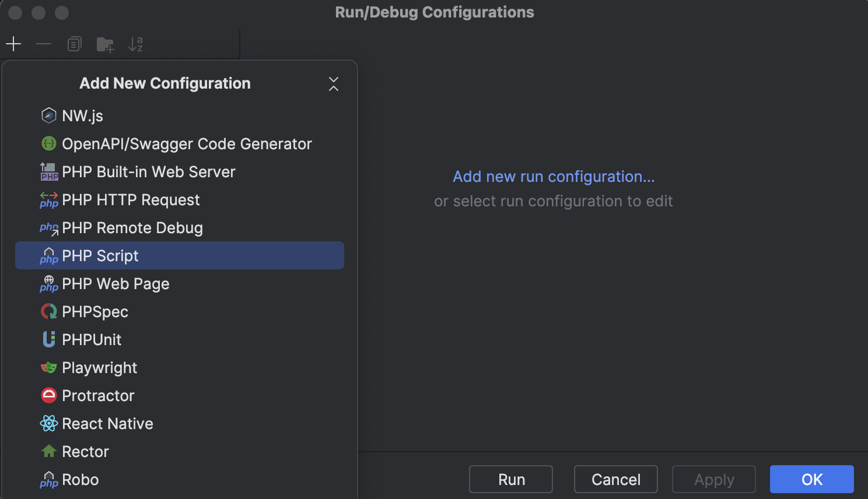The width and height of the screenshot is (868, 499).
Task: Choose Protractor configuration type
Action: coord(98,395)
